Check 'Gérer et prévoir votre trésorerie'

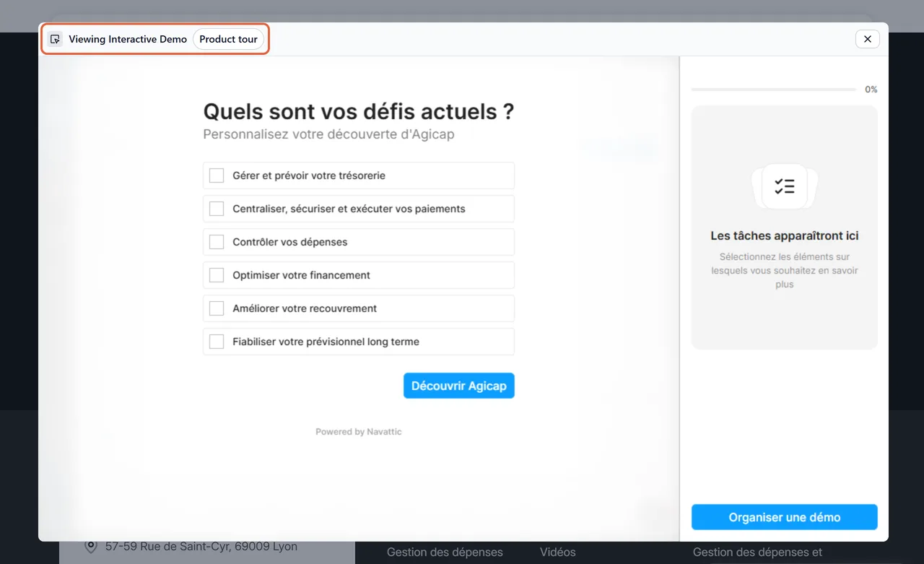tap(217, 175)
